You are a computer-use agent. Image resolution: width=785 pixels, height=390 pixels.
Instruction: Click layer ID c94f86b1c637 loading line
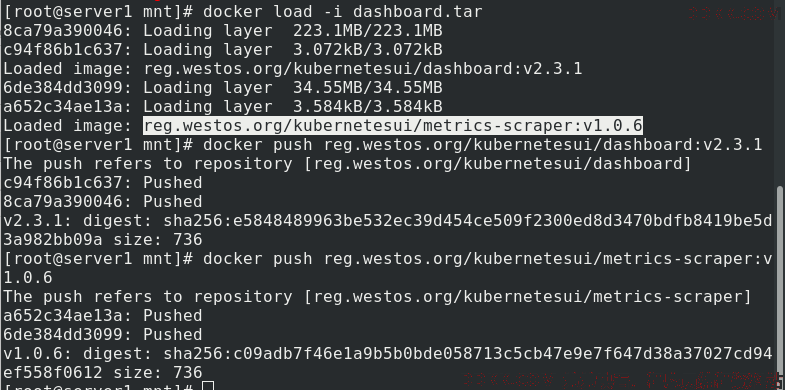coord(223,50)
